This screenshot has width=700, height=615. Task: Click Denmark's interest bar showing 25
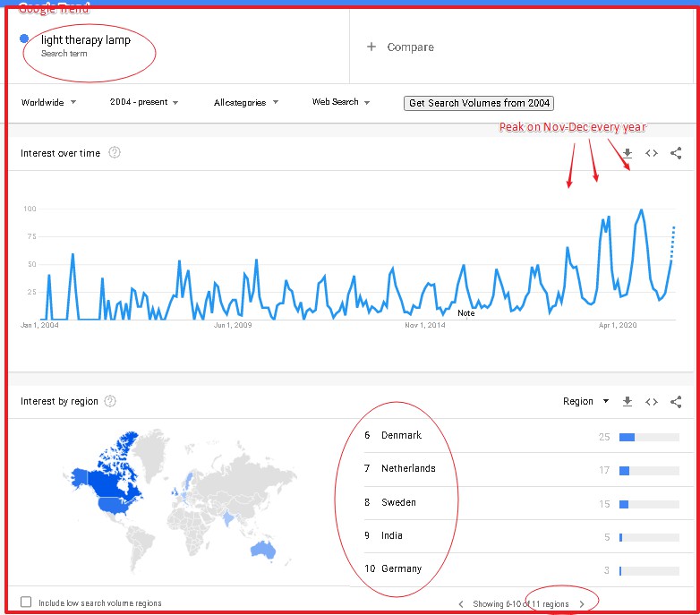tap(649, 437)
